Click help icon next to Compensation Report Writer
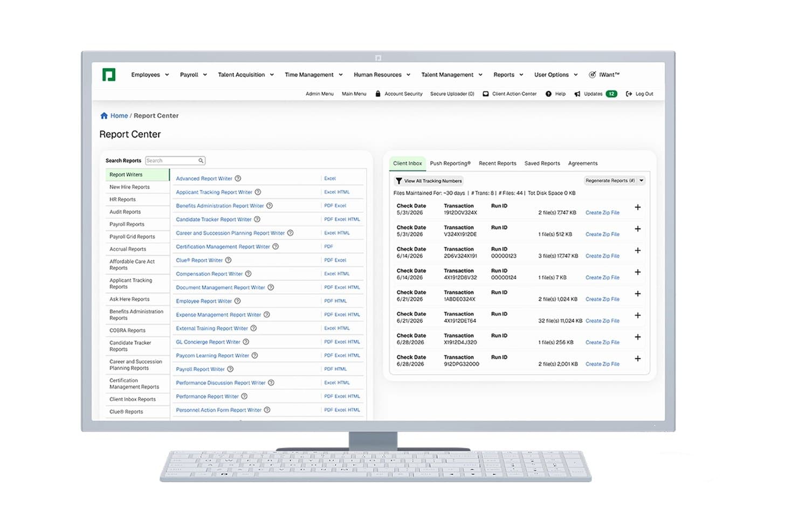The width and height of the screenshot is (798, 532). (248, 274)
